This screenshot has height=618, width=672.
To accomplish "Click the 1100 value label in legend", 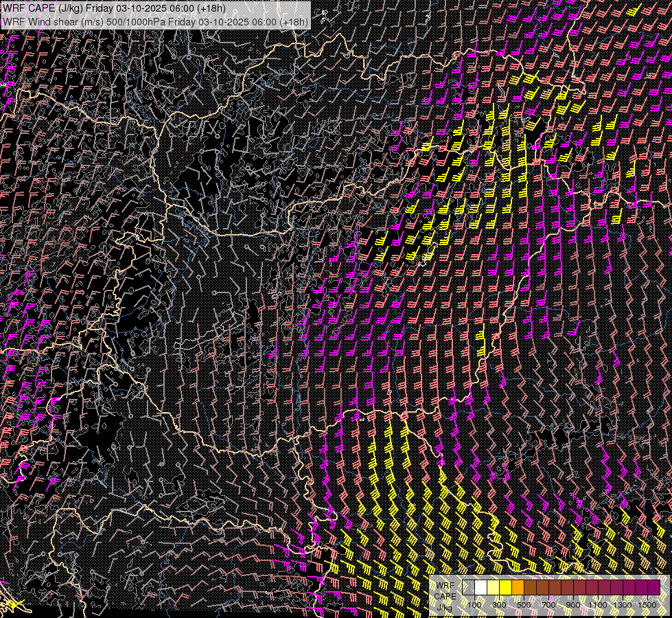I will (x=598, y=604).
